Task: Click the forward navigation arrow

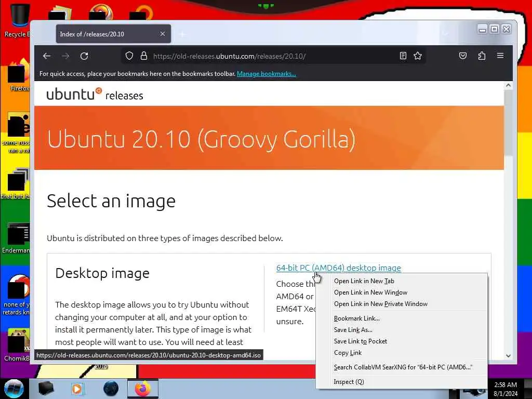Action: click(66, 56)
